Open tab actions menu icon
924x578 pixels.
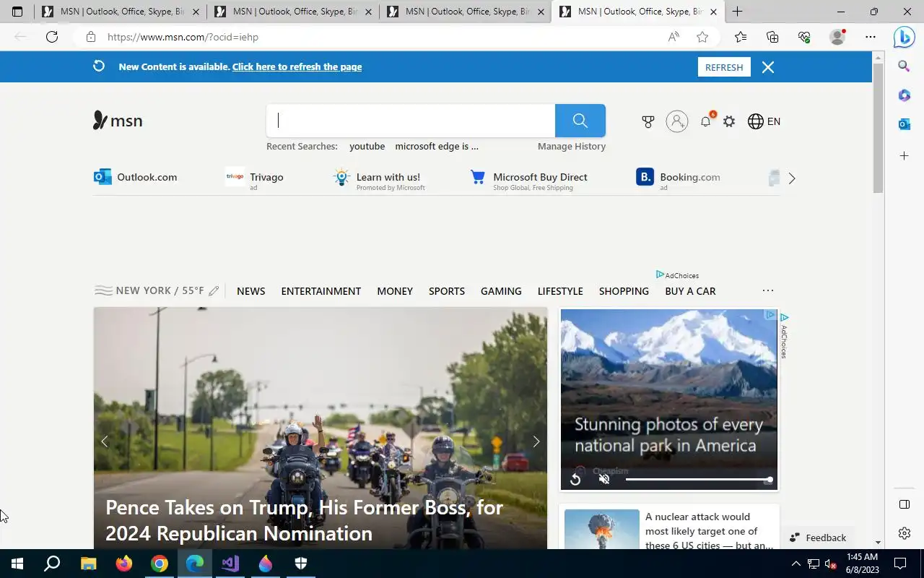[x=17, y=12]
